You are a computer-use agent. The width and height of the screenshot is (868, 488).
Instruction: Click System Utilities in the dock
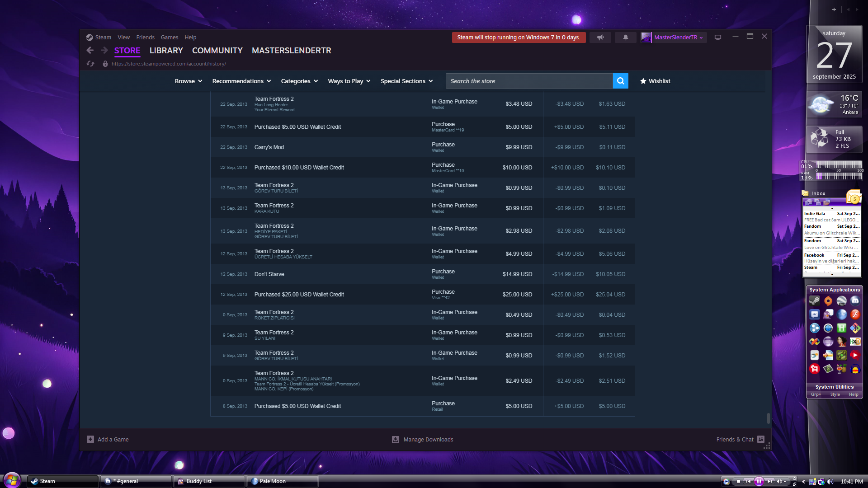pos(835,387)
